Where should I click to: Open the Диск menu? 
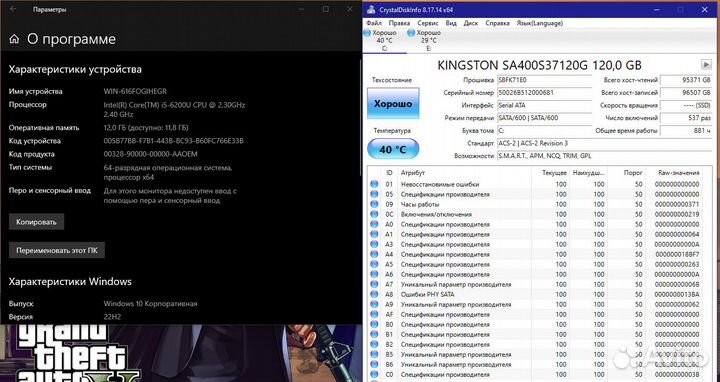471,23
